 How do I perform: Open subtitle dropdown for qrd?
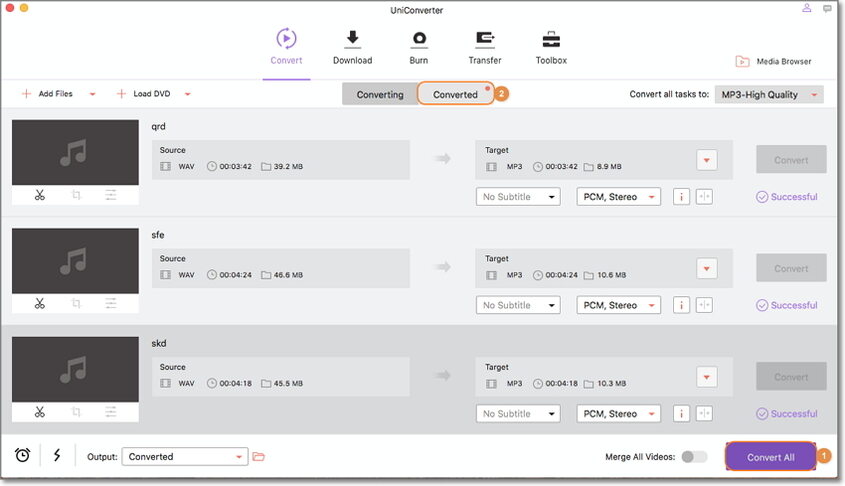(x=518, y=197)
